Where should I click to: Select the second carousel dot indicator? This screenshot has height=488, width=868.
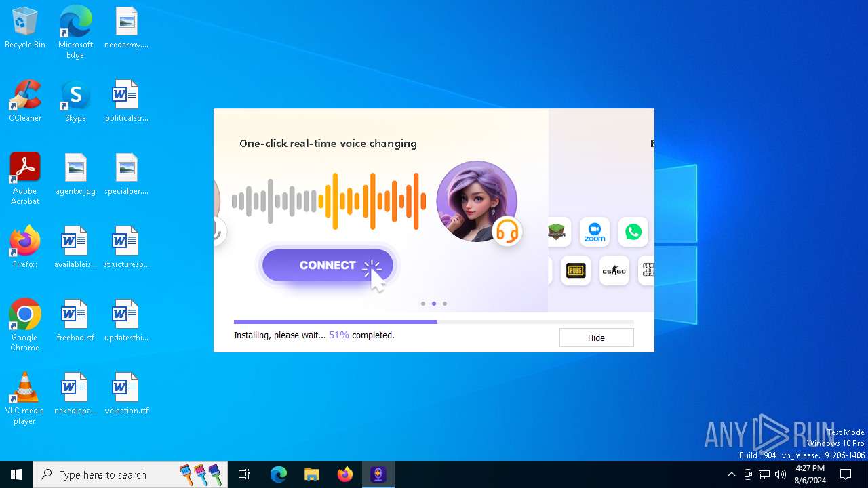(x=434, y=304)
